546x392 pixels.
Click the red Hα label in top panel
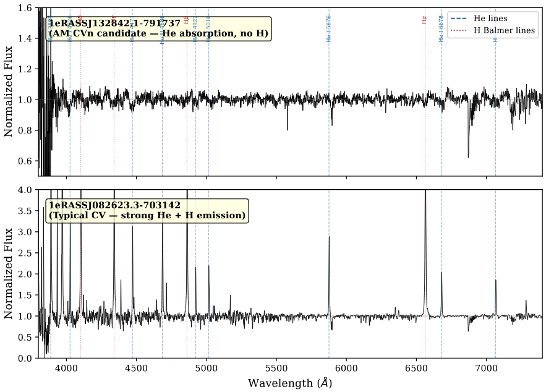pos(425,20)
